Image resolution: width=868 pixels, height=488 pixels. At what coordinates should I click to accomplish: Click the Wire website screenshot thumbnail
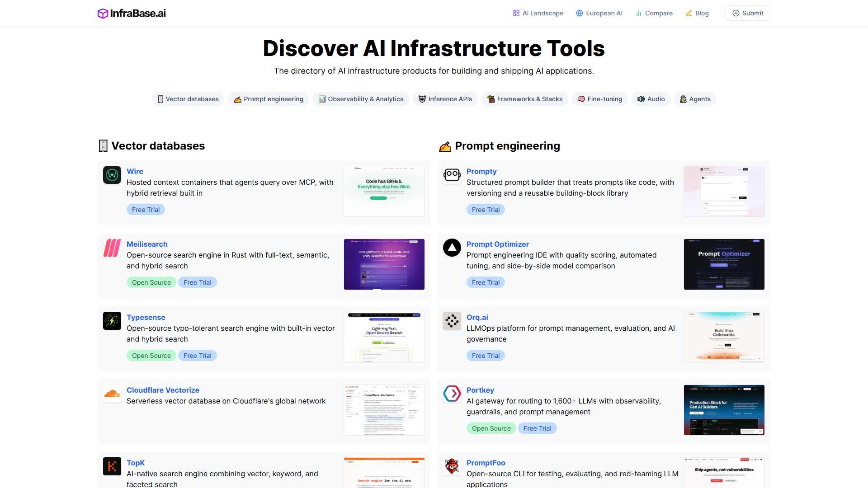click(x=384, y=191)
